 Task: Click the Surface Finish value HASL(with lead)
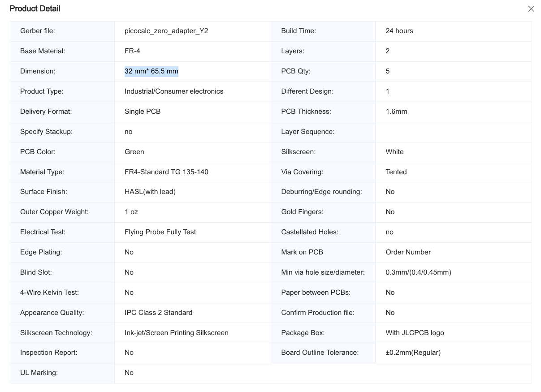[x=150, y=192]
